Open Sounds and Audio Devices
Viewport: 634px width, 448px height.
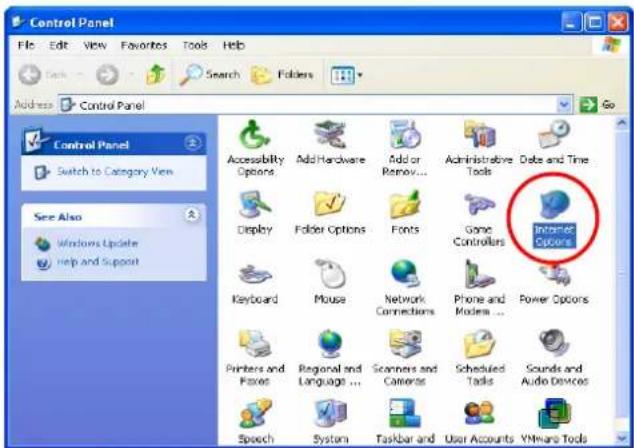click(x=554, y=358)
